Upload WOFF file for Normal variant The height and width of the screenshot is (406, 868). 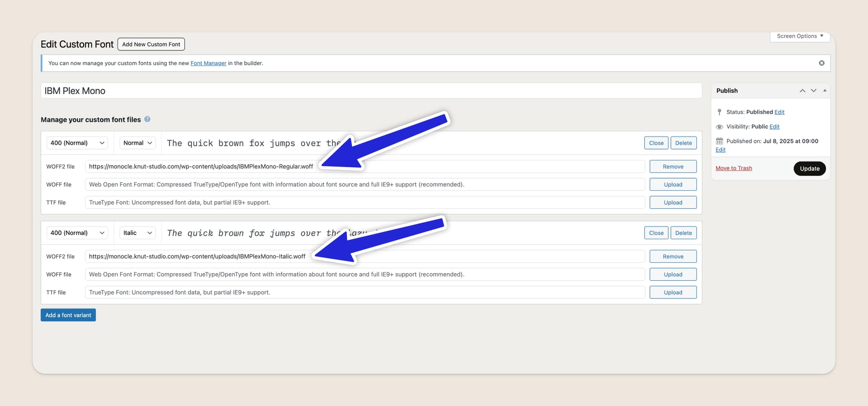pyautogui.click(x=673, y=184)
